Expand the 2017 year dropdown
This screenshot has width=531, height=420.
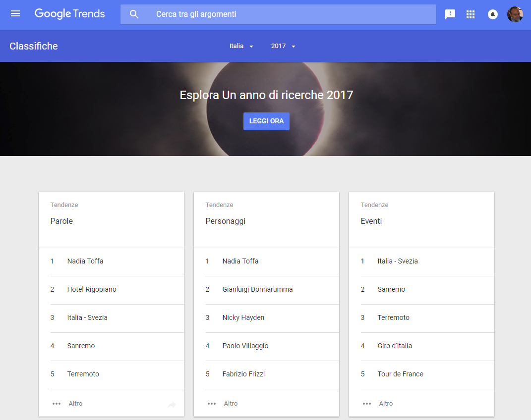pyautogui.click(x=283, y=46)
